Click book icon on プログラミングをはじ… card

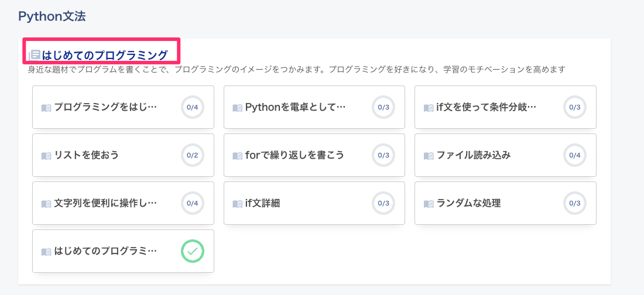pyautogui.click(x=46, y=108)
